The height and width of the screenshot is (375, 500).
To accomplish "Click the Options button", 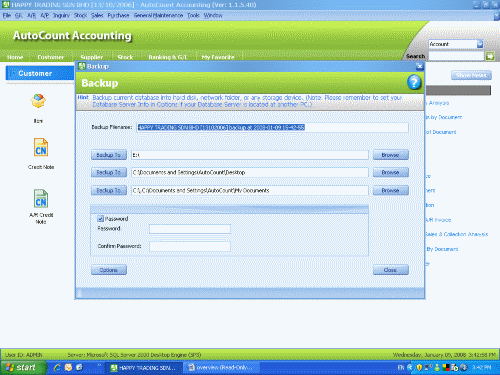I will (109, 270).
